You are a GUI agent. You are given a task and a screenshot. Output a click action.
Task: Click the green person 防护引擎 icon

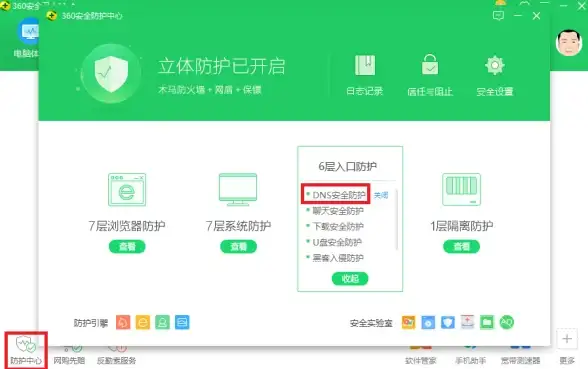(x=162, y=322)
